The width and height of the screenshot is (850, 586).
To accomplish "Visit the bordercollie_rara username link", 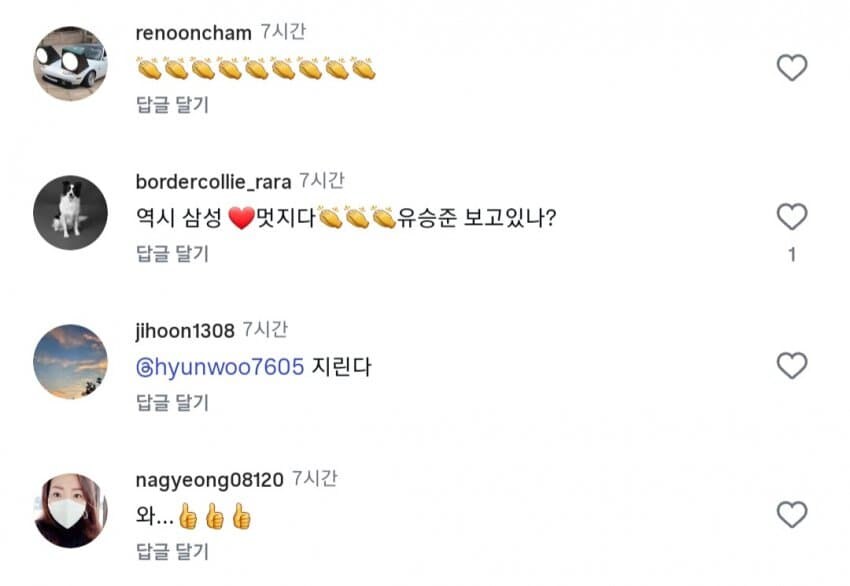I will (x=213, y=181).
